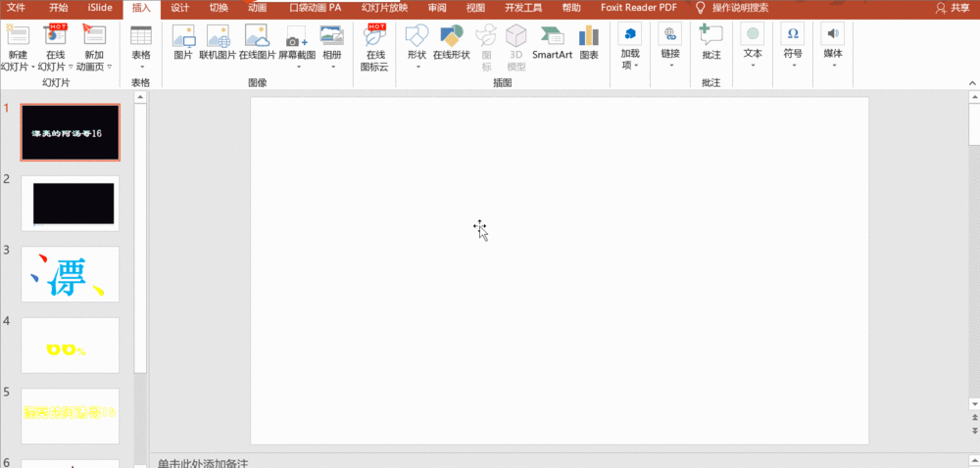The height and width of the screenshot is (468, 980).
Task: Click the 3D model (3D模型) icon
Action: tap(516, 35)
